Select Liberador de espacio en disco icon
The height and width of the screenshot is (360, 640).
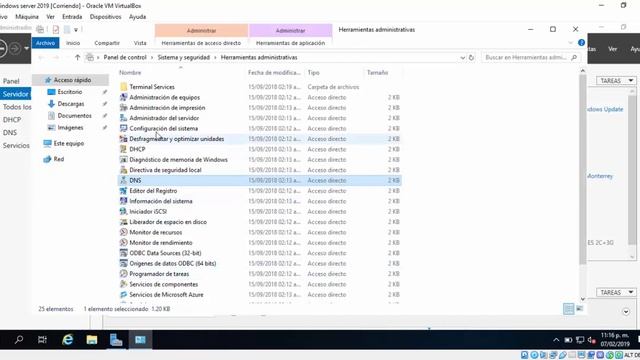(124, 222)
